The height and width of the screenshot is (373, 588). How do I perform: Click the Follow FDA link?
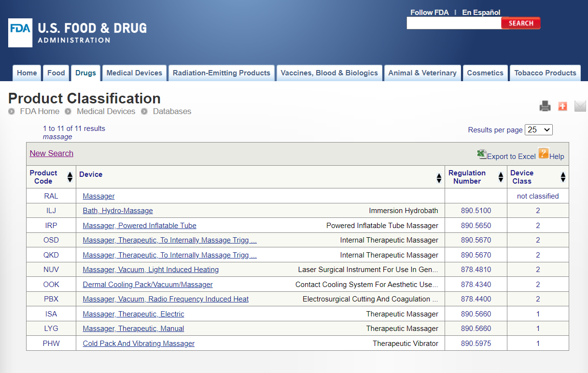430,13
